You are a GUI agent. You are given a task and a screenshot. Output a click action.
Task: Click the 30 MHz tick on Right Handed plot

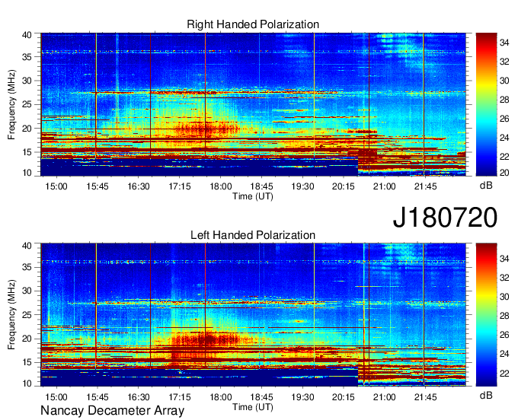[x=27, y=81]
